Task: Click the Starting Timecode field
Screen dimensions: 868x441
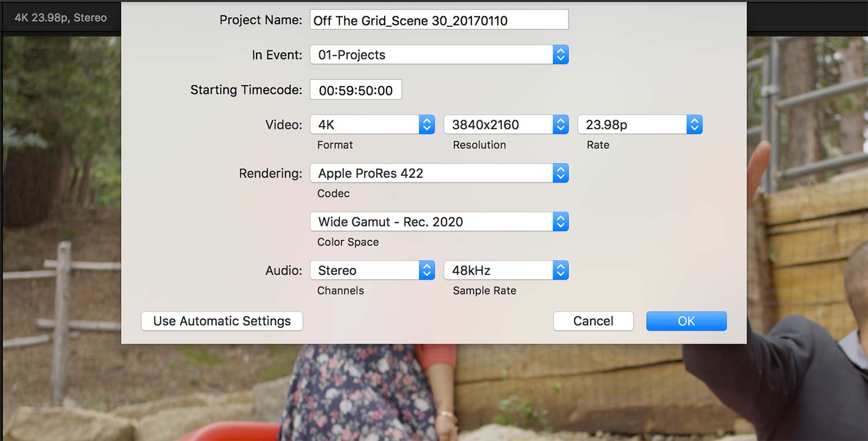Action: pyautogui.click(x=355, y=90)
